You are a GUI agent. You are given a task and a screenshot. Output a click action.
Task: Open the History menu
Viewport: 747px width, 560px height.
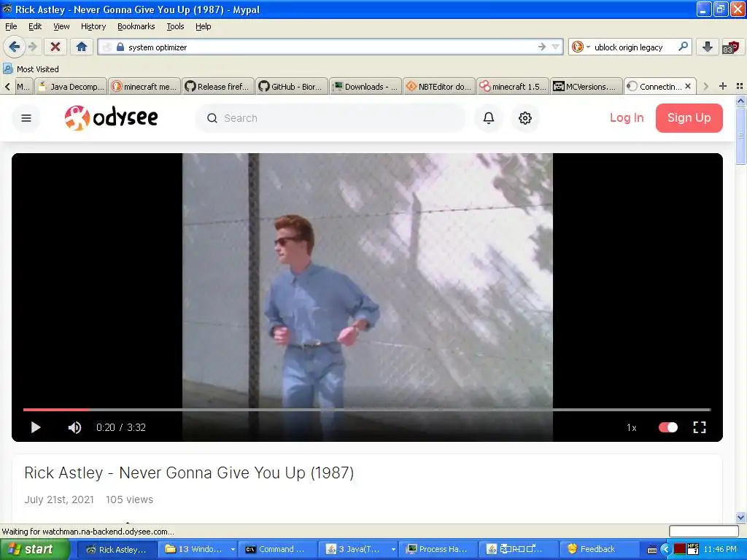(x=93, y=26)
